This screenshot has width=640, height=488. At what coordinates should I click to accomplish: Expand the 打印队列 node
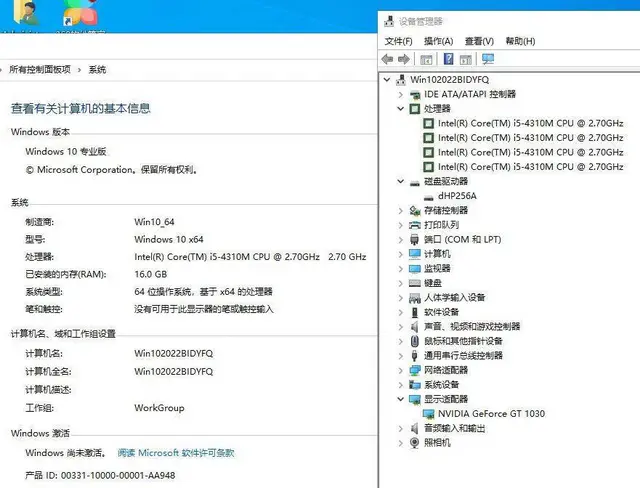(401, 225)
